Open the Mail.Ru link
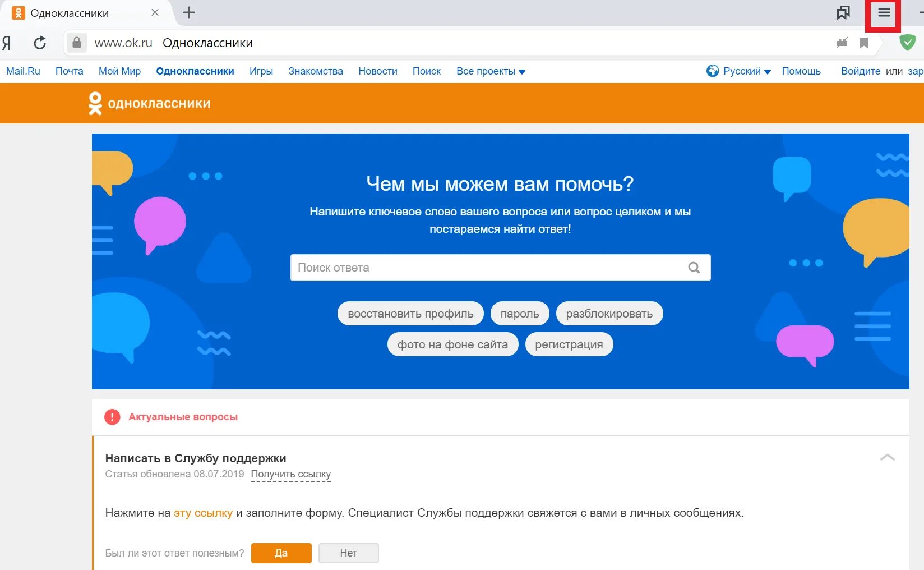924x570 pixels. [23, 71]
